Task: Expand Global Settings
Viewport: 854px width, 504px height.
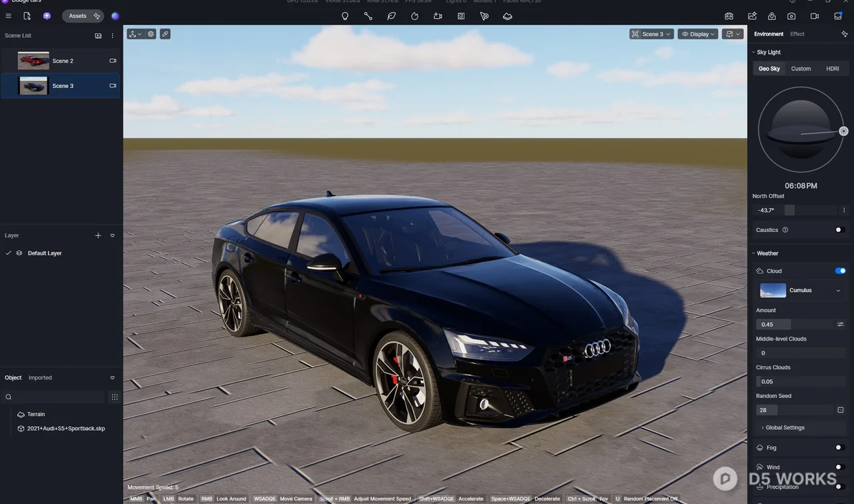Action: click(800, 428)
